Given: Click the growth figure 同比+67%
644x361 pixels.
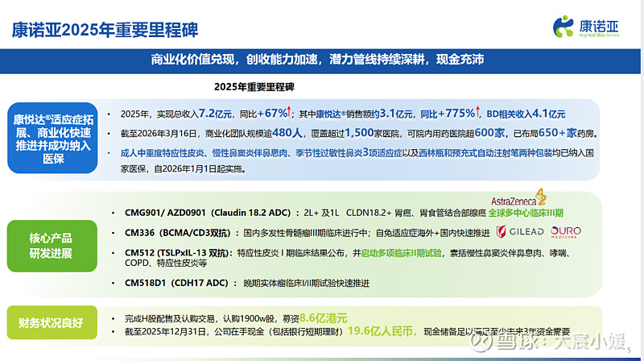Looking at the screenshot, I should point(263,114).
